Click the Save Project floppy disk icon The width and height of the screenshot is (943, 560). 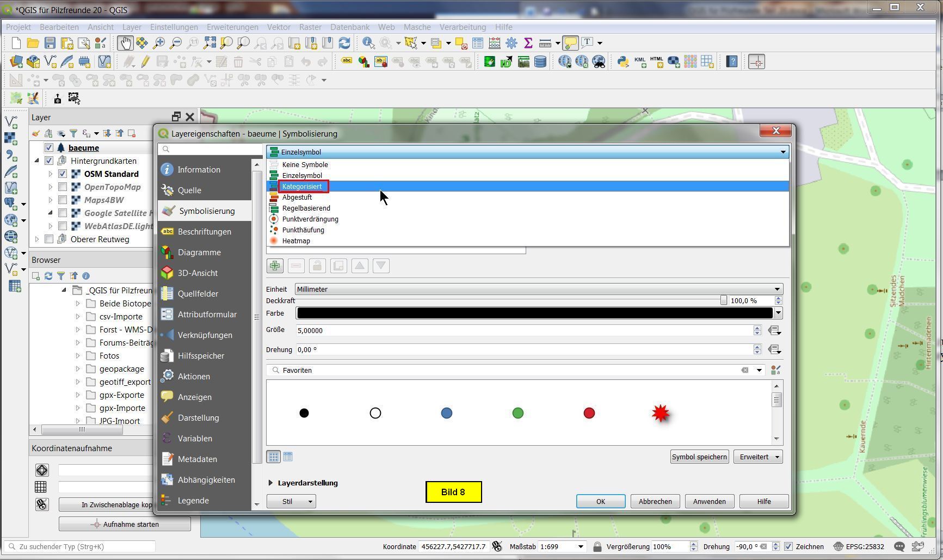pyautogui.click(x=50, y=43)
